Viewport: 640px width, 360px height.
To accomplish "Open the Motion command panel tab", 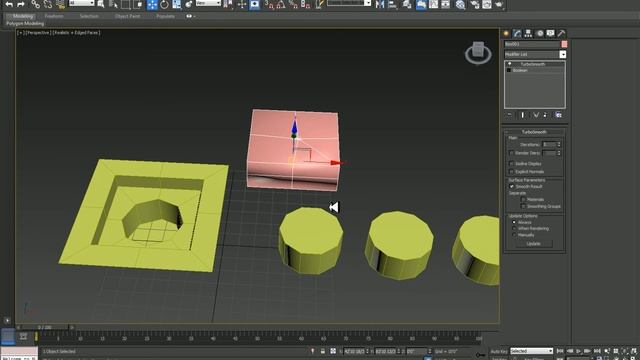I will coord(540,33).
